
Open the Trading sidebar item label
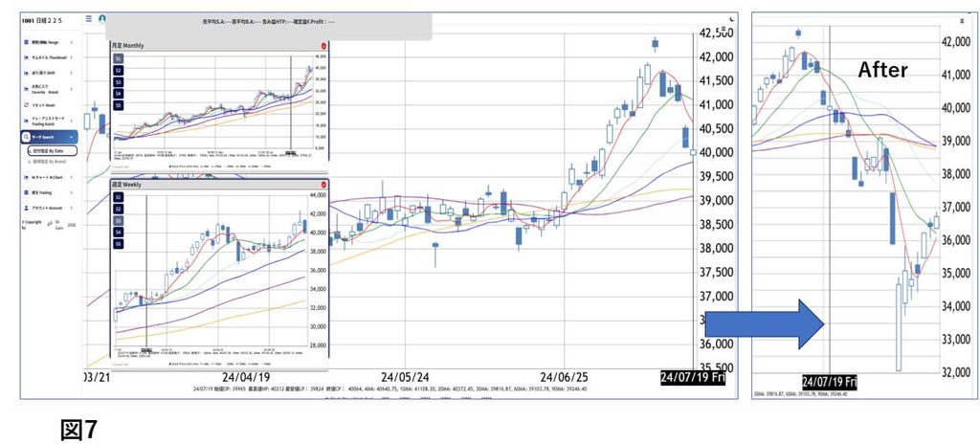pyautogui.click(x=42, y=192)
